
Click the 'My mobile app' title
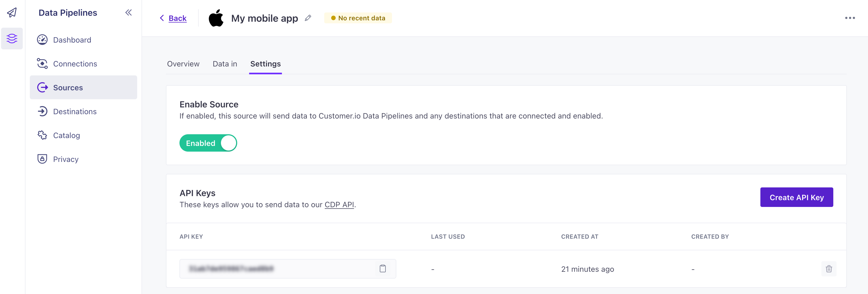click(x=265, y=18)
